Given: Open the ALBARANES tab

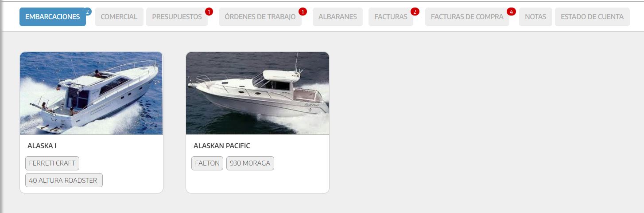Looking at the screenshot, I should (x=338, y=17).
